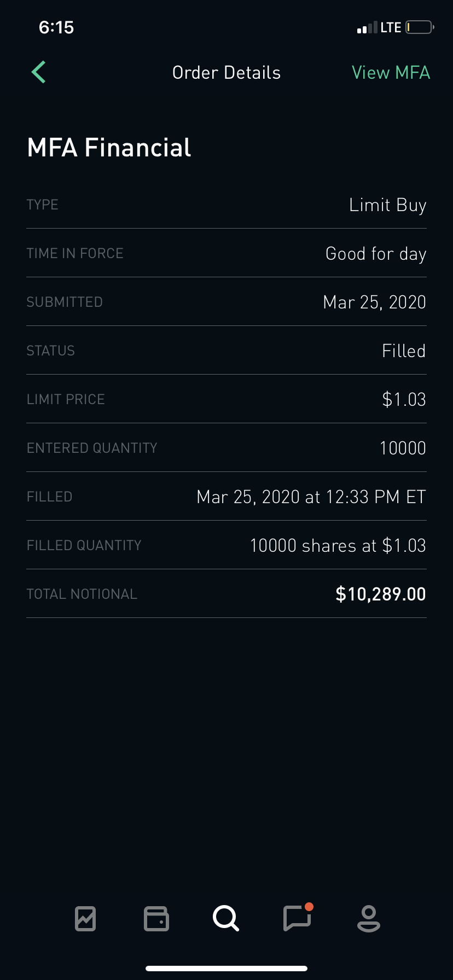
Task: Tap the battery status indicator
Action: [x=419, y=27]
